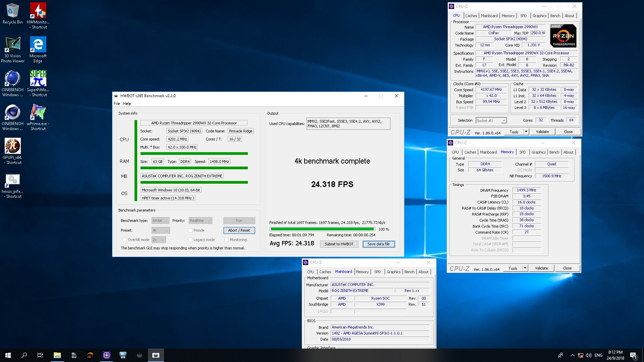The image size is (644, 362).
Task: Click the Abort / Reset button
Action: [x=239, y=230]
